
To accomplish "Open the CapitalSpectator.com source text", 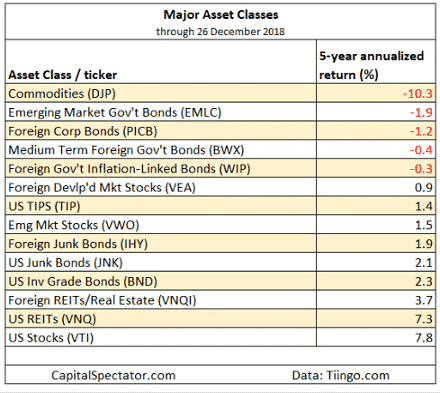I will (113, 375).
